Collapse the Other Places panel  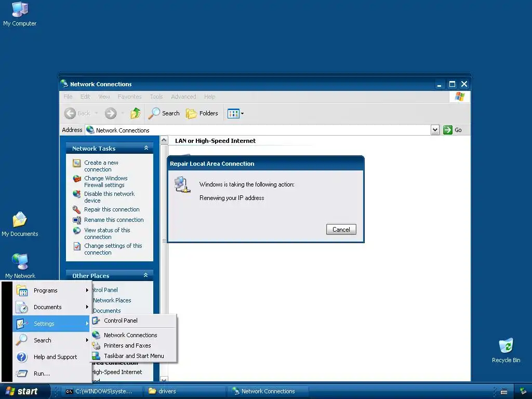coord(146,275)
